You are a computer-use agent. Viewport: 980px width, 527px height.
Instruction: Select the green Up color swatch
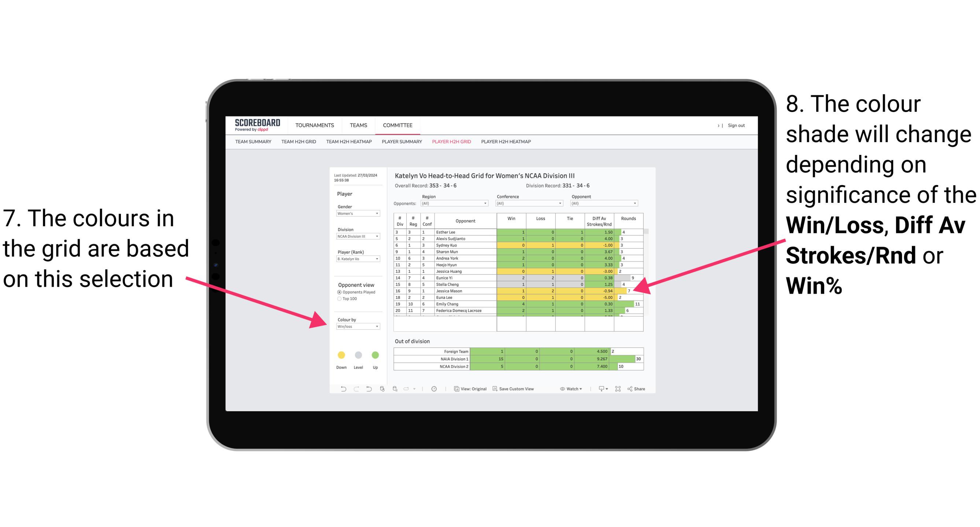pyautogui.click(x=375, y=354)
